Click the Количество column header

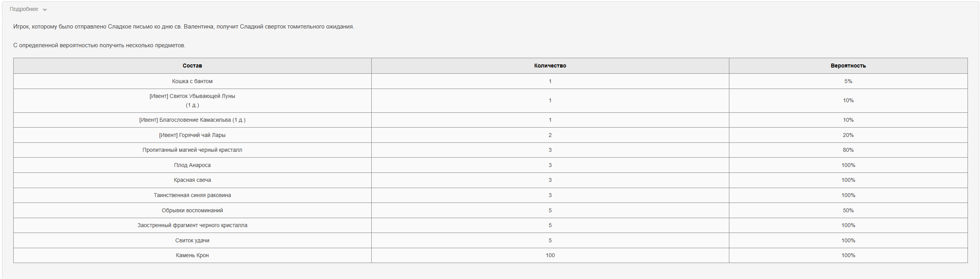(550, 66)
